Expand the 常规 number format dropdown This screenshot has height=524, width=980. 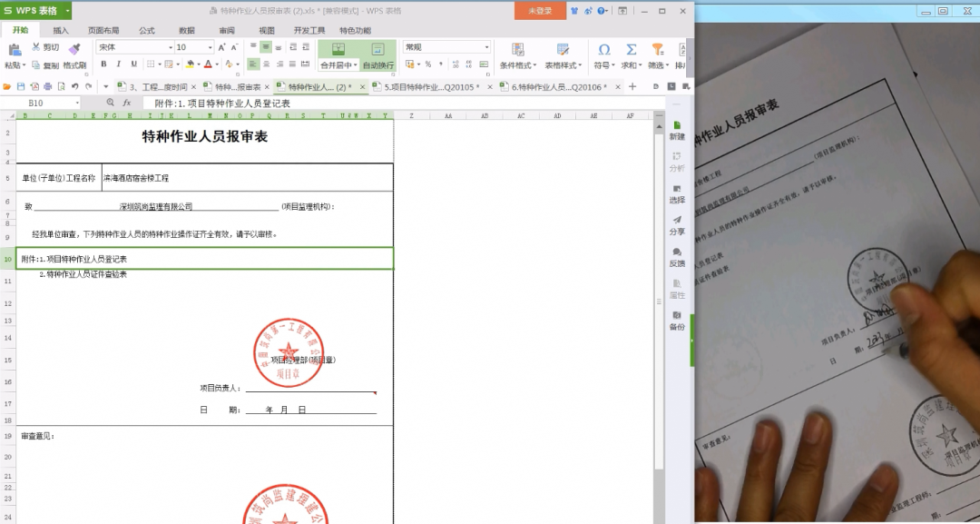(x=486, y=47)
